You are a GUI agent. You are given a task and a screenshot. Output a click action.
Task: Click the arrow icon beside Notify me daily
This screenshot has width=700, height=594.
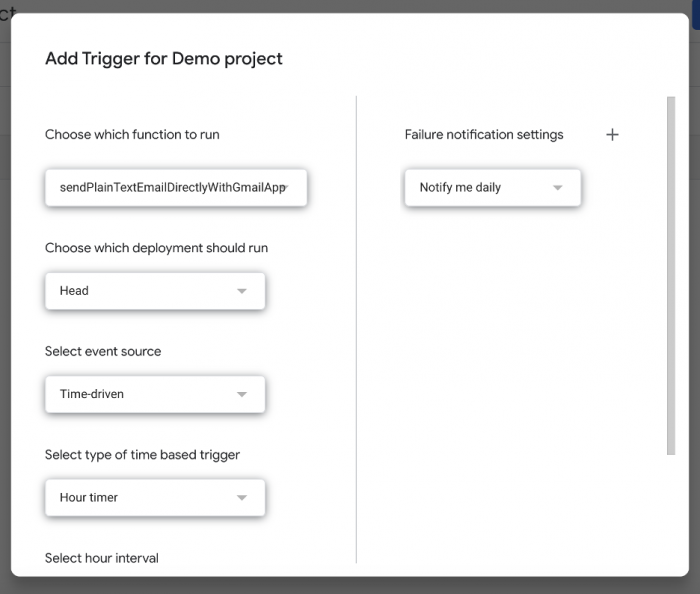tap(557, 188)
